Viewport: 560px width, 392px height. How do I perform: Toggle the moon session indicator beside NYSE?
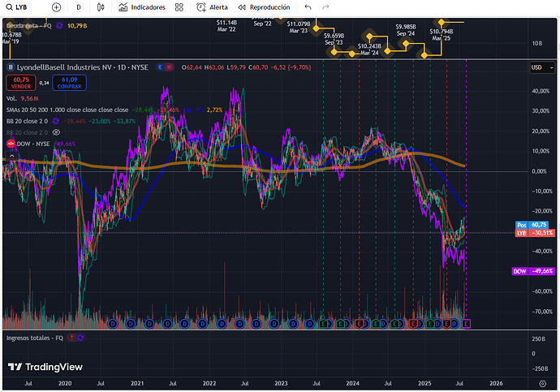pyautogui.click(x=161, y=67)
